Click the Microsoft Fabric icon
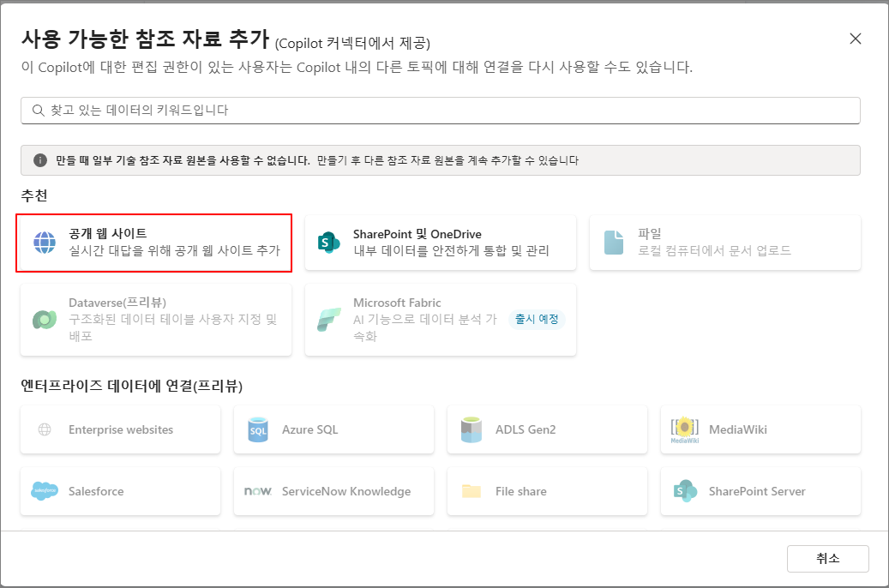The width and height of the screenshot is (889, 588). point(329,320)
